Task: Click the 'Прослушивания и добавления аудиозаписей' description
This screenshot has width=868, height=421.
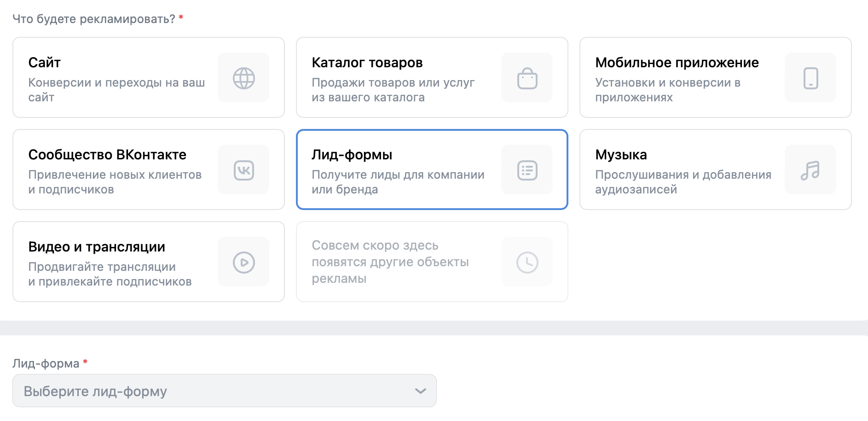Action: [683, 182]
